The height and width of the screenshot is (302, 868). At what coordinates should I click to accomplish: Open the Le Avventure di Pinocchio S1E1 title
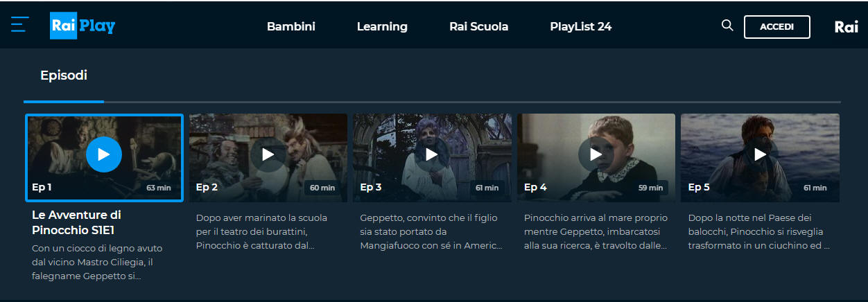click(x=76, y=222)
